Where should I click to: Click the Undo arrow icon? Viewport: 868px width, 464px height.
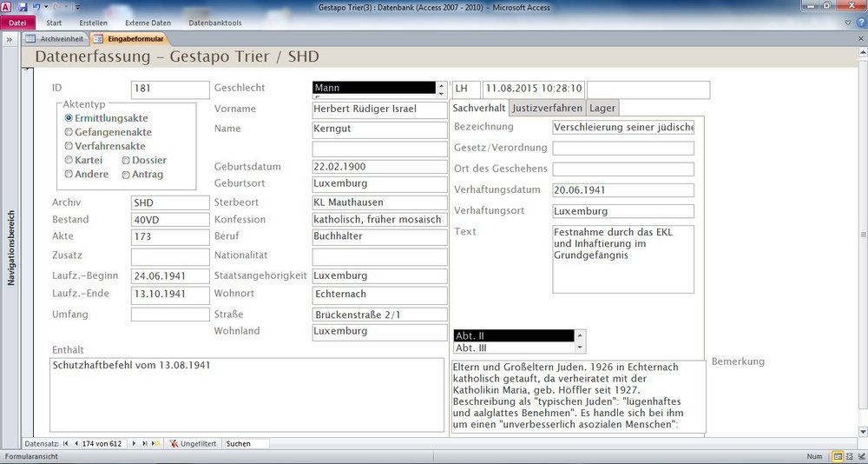[x=36, y=7]
